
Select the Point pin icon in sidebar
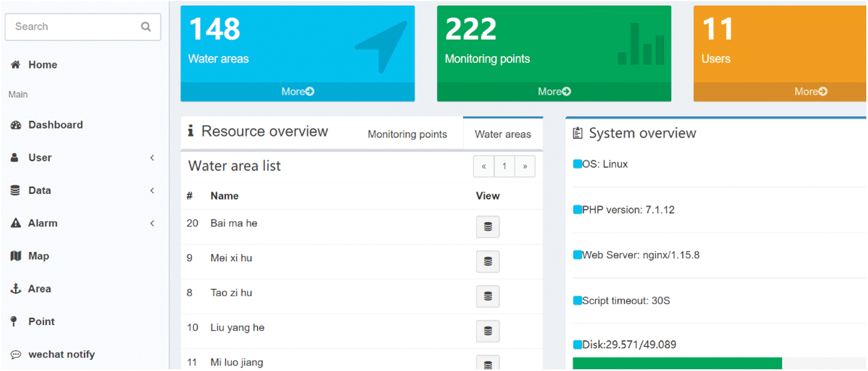[16, 321]
